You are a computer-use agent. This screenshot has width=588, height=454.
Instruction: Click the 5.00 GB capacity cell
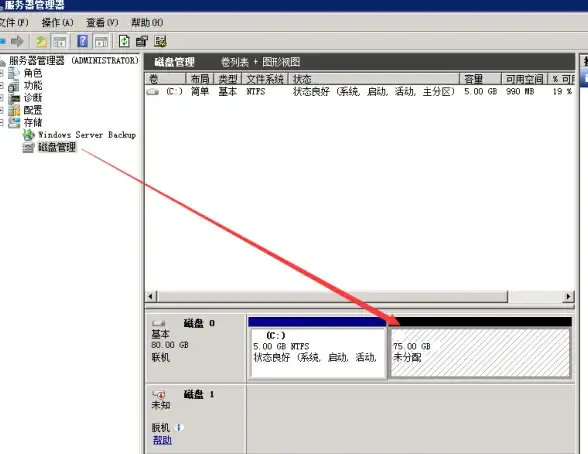pos(481,91)
